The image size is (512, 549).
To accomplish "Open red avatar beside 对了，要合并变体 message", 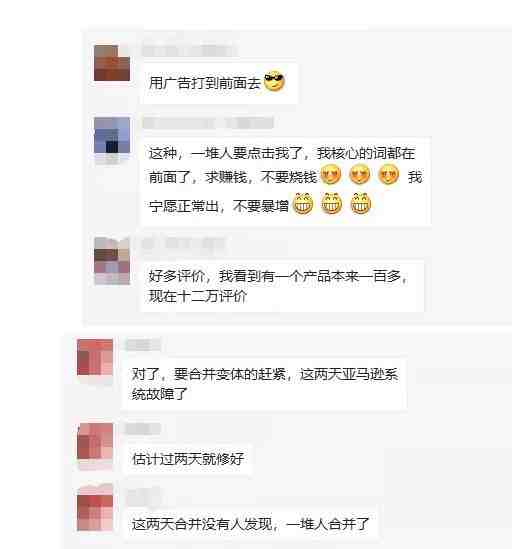I will click(x=95, y=357).
